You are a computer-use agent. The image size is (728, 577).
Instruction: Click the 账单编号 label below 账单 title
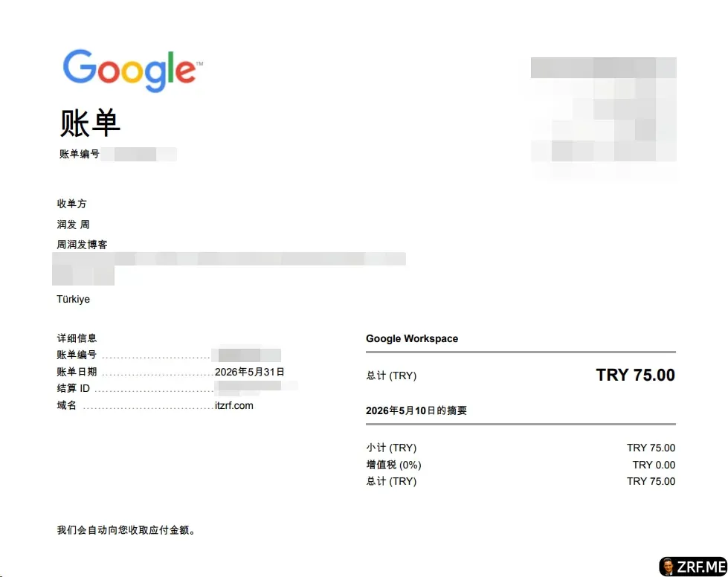(79, 154)
